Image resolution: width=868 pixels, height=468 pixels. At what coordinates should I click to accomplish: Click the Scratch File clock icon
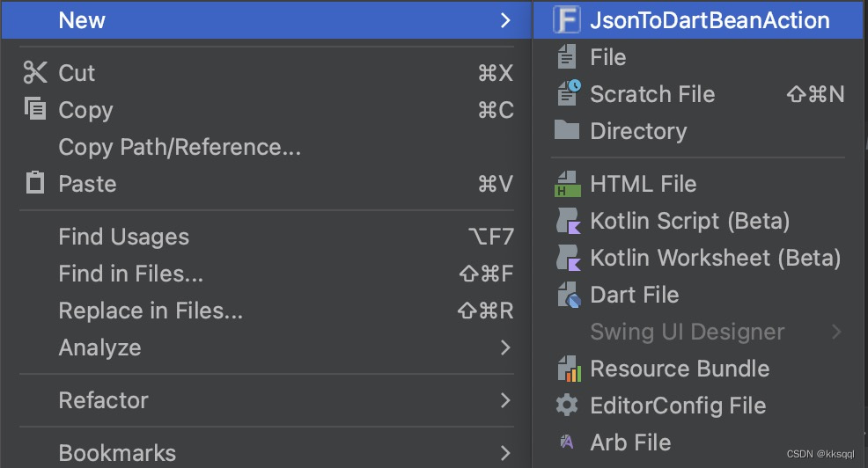569,93
